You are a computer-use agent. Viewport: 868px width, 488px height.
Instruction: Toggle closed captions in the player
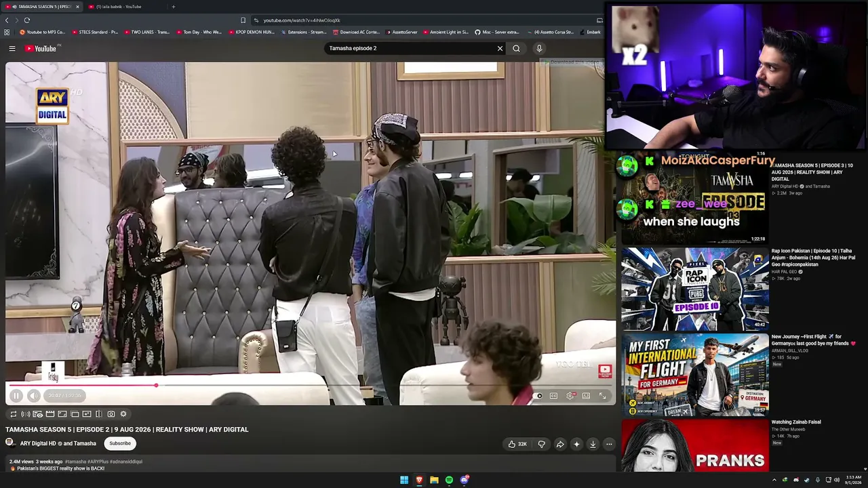point(553,396)
